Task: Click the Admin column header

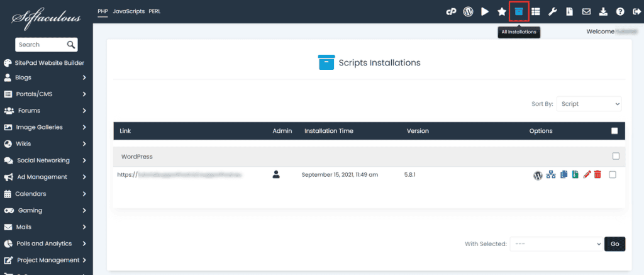Action: [282, 131]
